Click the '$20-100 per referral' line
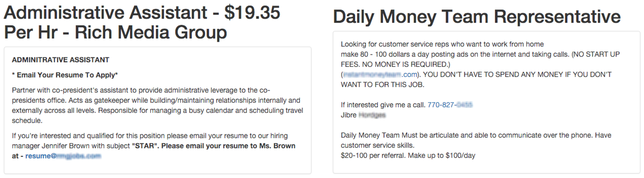 [408, 156]
